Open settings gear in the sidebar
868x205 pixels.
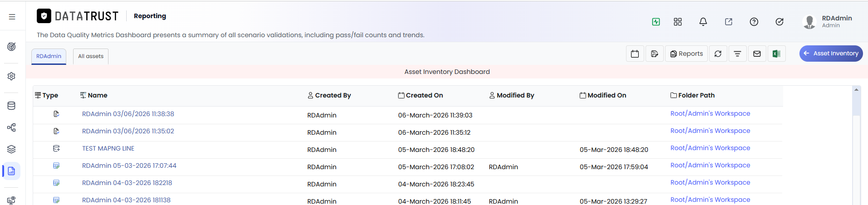pos(12,76)
